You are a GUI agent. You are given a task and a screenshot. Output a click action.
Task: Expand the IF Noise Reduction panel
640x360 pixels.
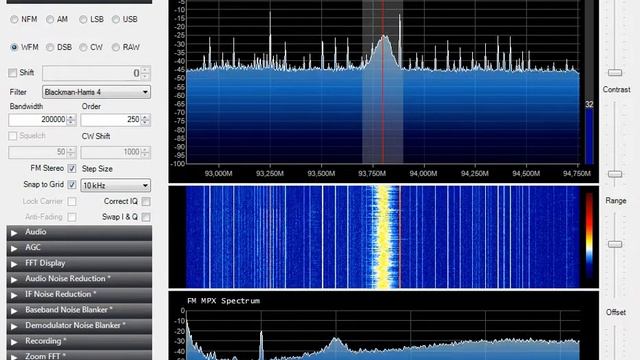click(79, 294)
